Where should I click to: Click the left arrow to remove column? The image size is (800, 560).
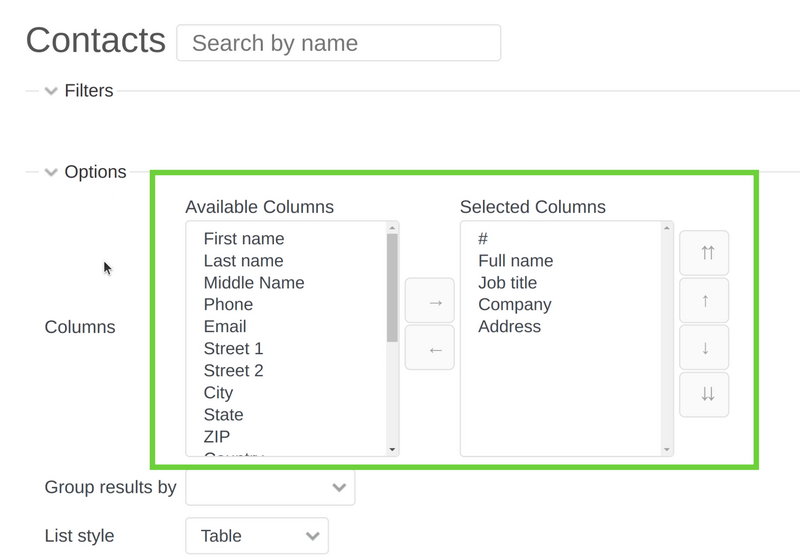429,349
